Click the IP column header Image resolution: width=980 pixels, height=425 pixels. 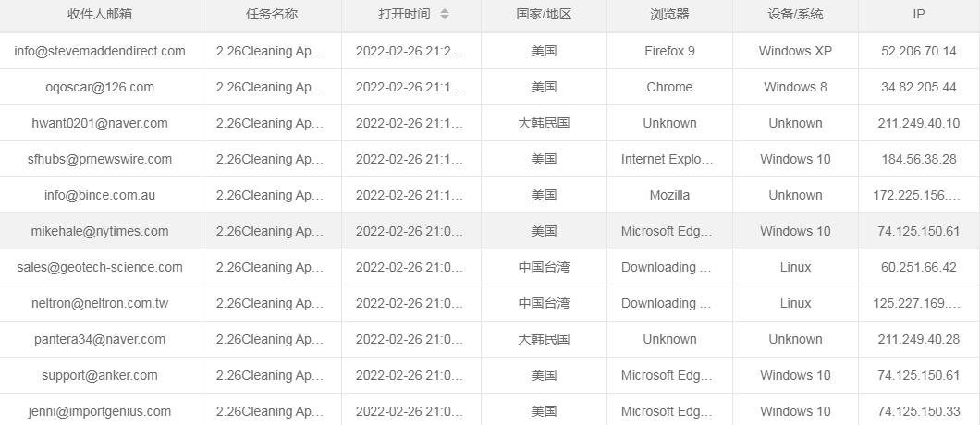coord(918,14)
